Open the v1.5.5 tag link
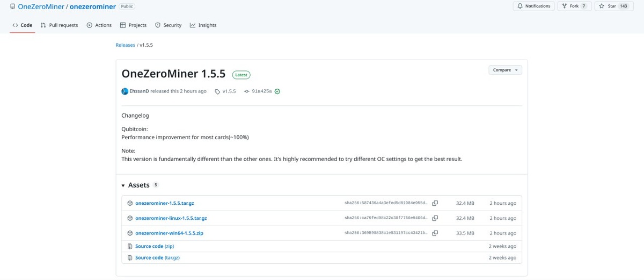The width and height of the screenshot is (644, 280). (229, 91)
